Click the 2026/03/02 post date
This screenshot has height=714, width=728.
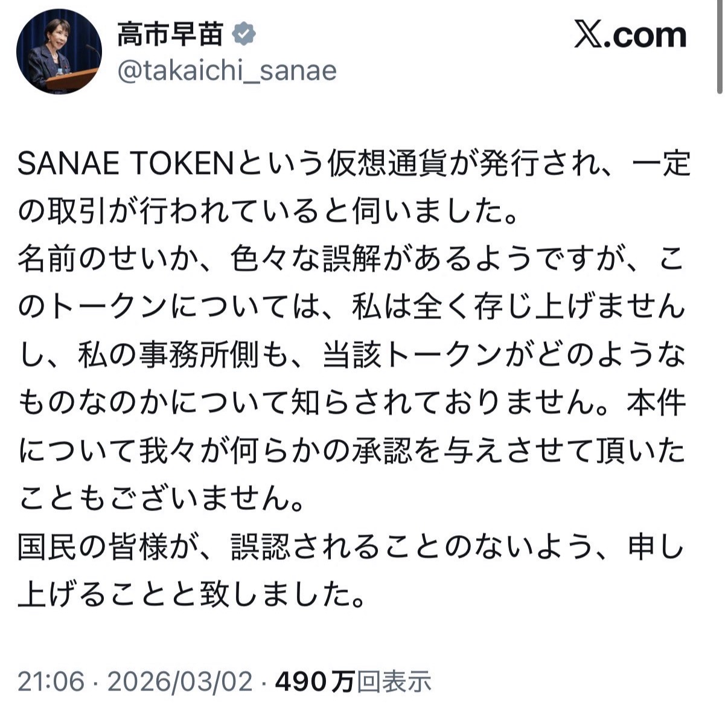click(180, 682)
